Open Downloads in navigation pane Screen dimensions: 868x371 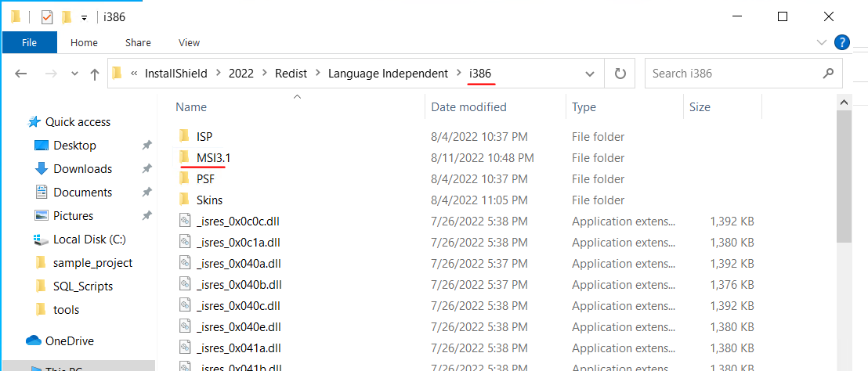coord(82,168)
